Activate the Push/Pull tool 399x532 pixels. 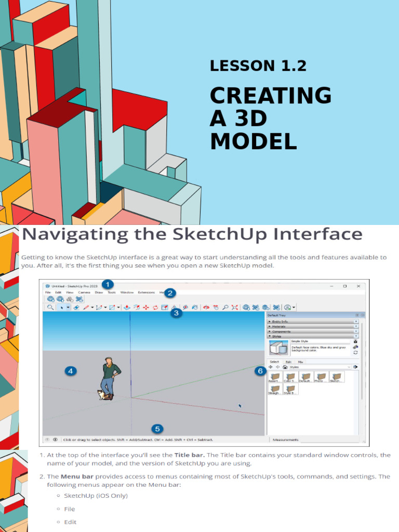point(127,308)
